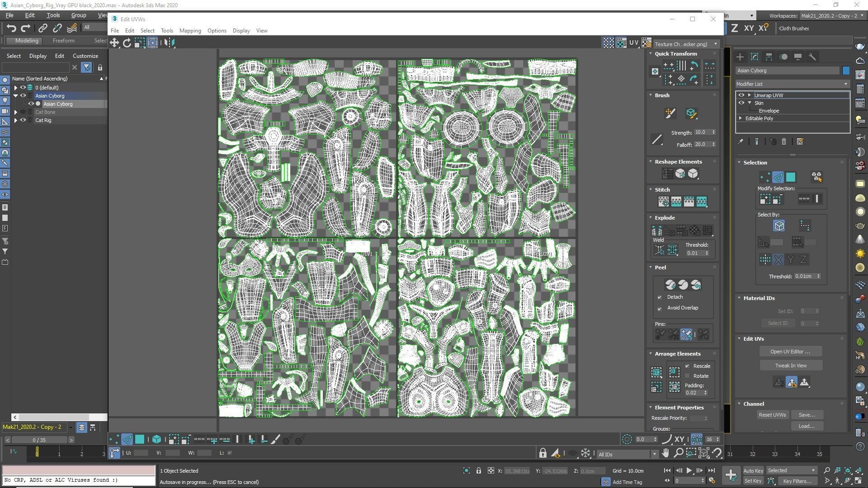
Task: Click the Undo arrow in main toolbar
Action: pos(11,28)
